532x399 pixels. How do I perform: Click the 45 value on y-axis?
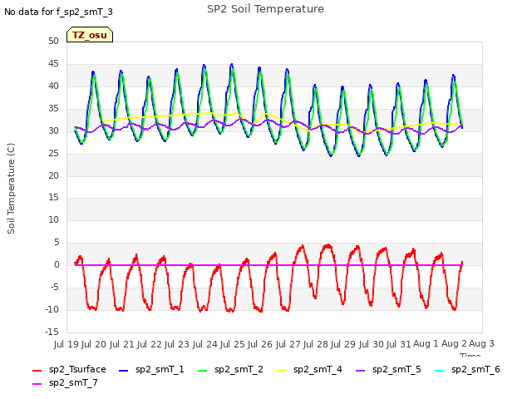tap(53, 64)
